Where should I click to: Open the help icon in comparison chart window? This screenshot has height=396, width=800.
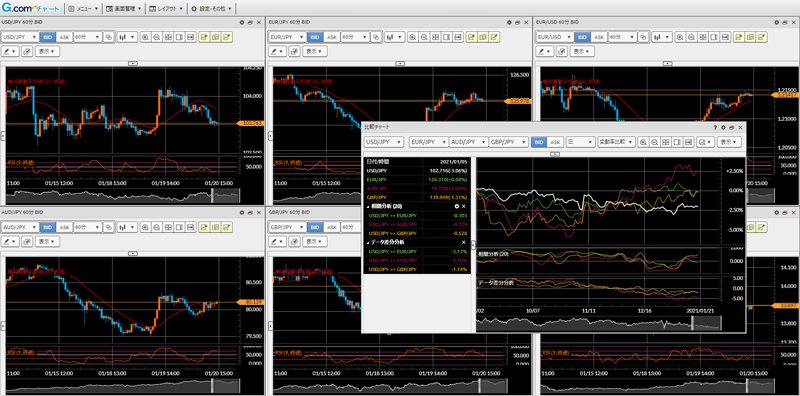click(x=715, y=127)
